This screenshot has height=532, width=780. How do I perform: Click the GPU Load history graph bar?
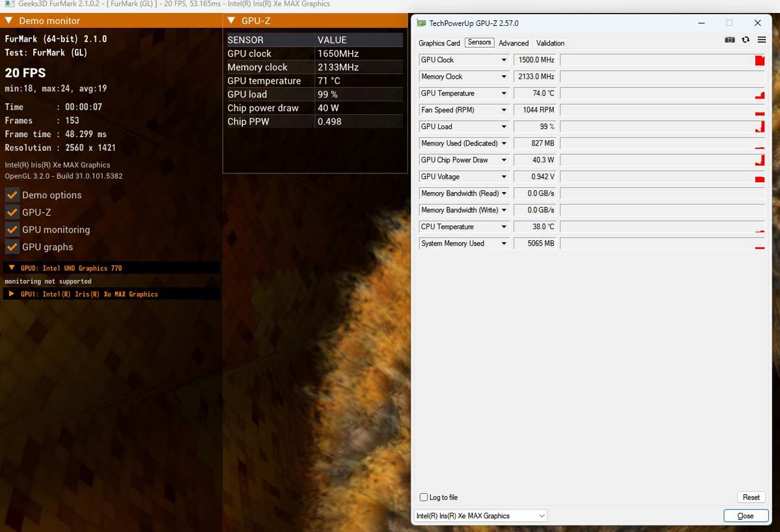[x=662, y=127]
